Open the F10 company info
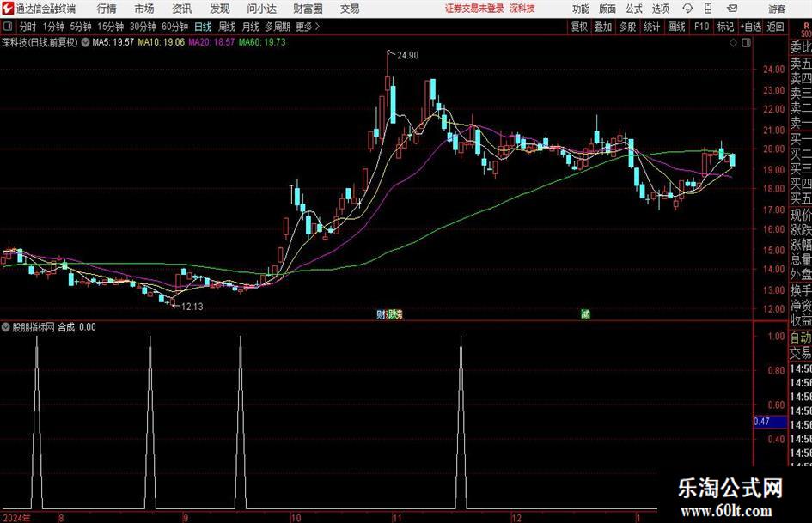This screenshot has height=523, width=812. tap(702, 27)
